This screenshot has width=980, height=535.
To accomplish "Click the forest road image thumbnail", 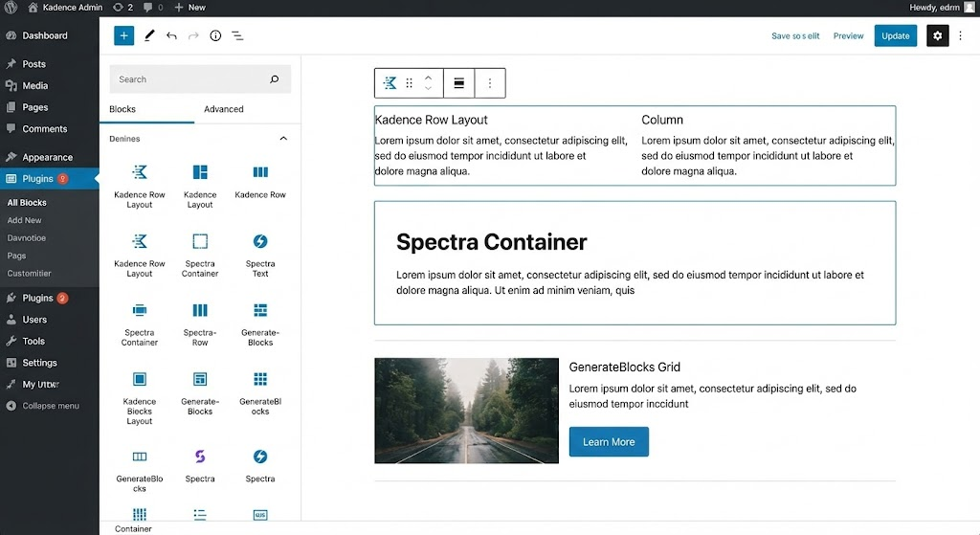I will tap(466, 411).
